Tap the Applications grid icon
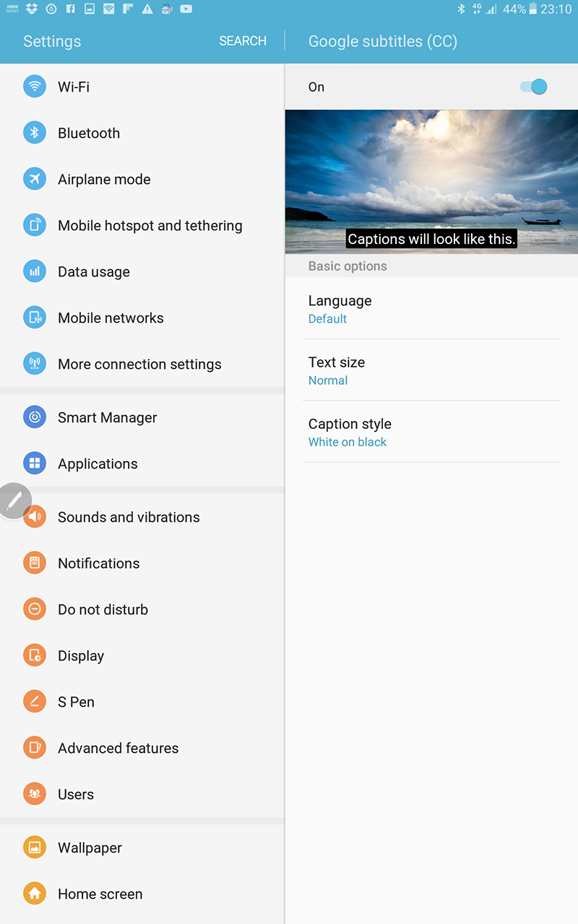 pyautogui.click(x=35, y=463)
